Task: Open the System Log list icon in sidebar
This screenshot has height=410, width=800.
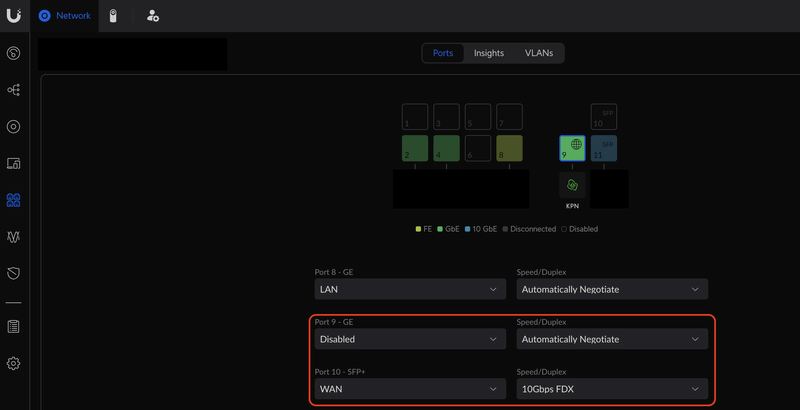Action: (13, 326)
